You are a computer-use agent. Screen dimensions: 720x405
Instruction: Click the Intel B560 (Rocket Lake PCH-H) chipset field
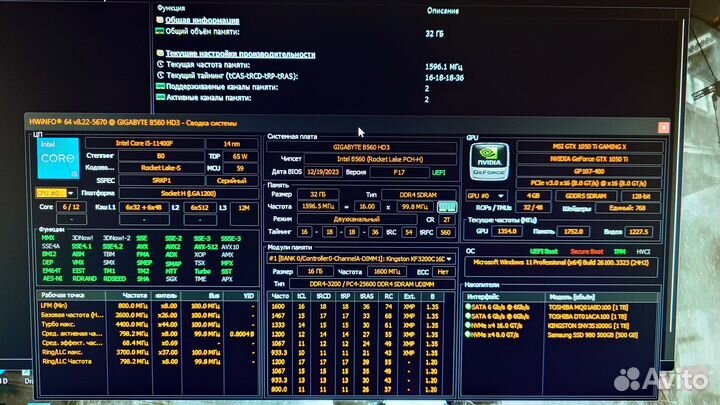pos(380,159)
